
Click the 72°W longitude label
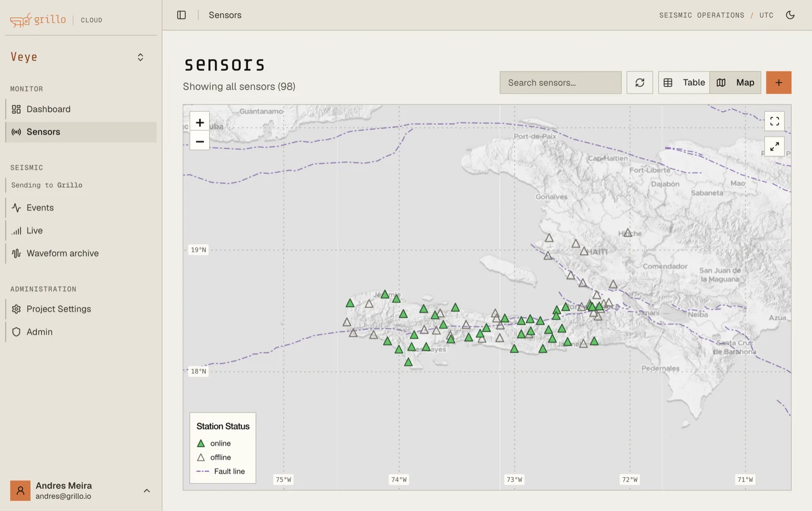[x=630, y=480]
